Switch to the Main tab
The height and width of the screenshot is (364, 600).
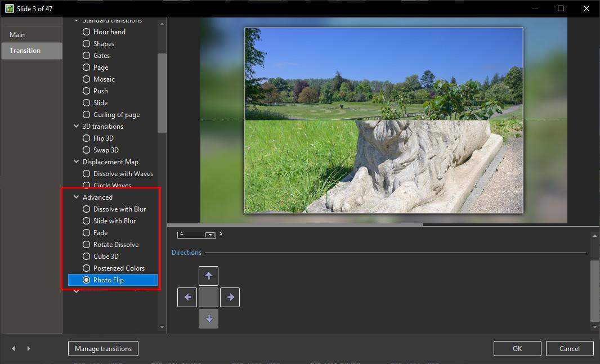pos(17,35)
